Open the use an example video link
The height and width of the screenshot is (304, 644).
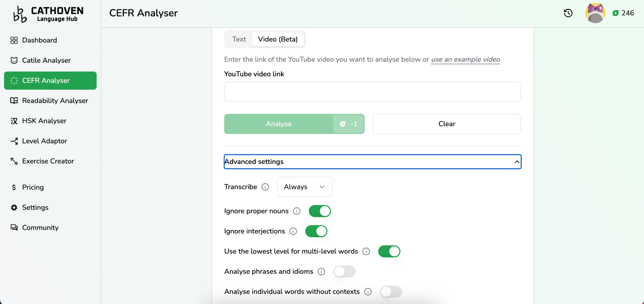coord(465,59)
